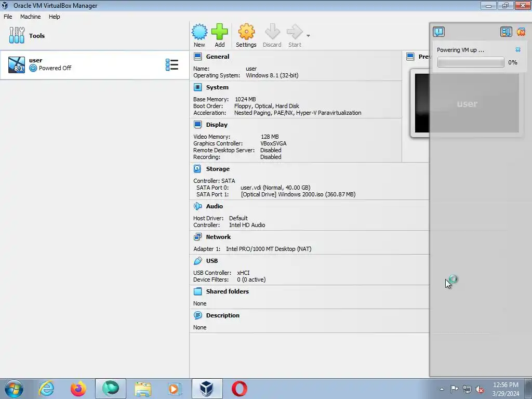This screenshot has height=399, width=532.
Task: Show hidden system tray icons arrow
Action: (x=442, y=389)
